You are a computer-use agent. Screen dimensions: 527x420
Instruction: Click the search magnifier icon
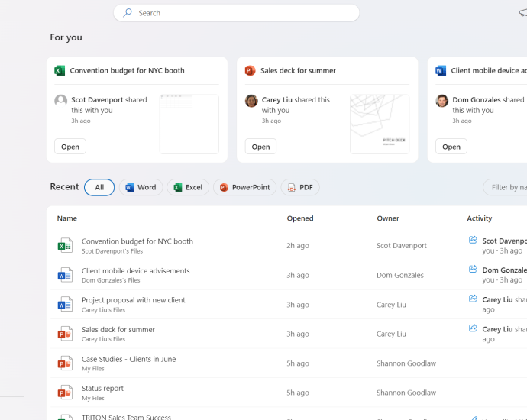(128, 13)
